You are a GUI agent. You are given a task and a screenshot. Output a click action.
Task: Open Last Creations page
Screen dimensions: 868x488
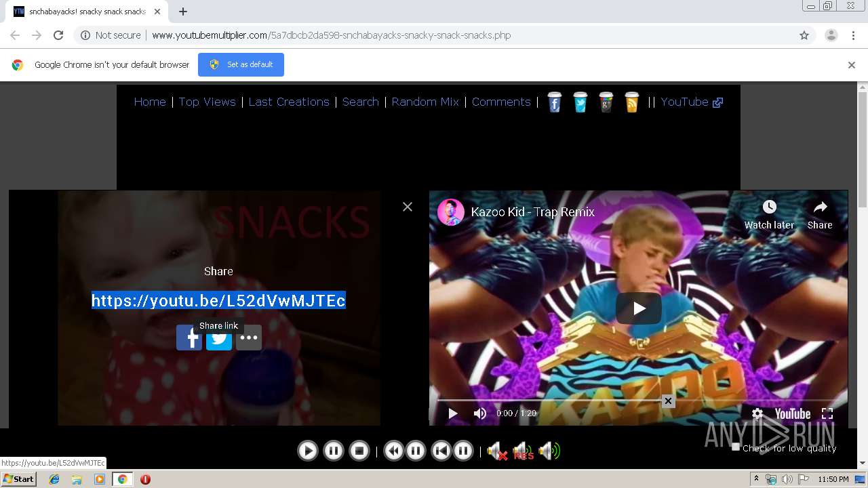(x=289, y=102)
